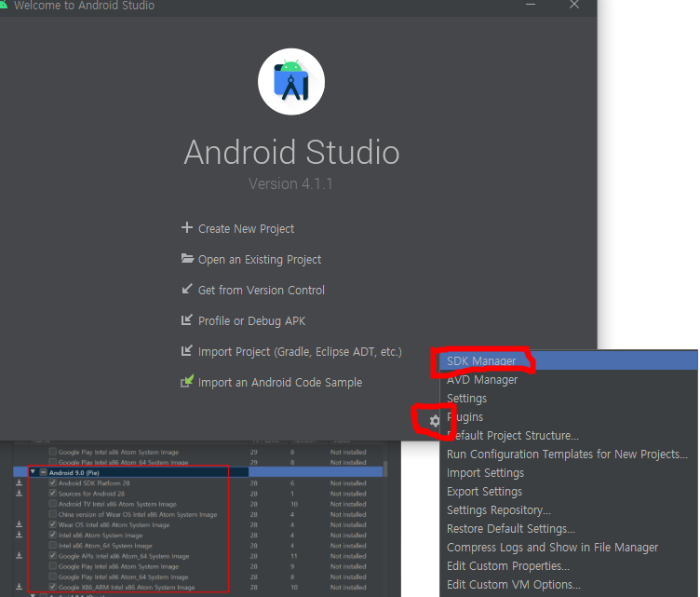Check Android TV Intel x86 Atom System Image
Image resolution: width=700 pixels, height=597 pixels.
53,504
